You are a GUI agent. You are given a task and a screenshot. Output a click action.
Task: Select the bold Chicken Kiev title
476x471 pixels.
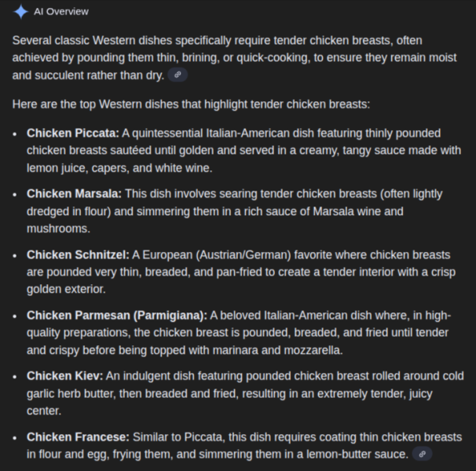65,376
